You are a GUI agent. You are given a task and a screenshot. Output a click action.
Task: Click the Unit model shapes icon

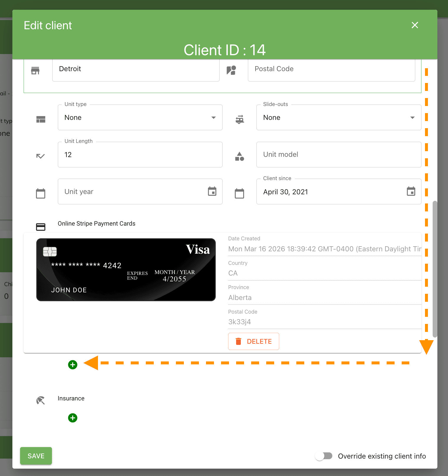click(240, 156)
